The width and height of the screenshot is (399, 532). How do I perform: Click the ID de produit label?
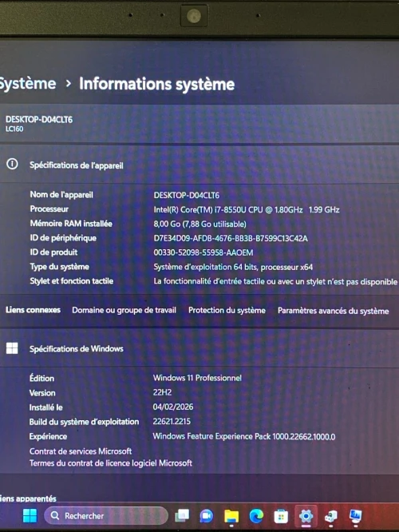(53, 252)
